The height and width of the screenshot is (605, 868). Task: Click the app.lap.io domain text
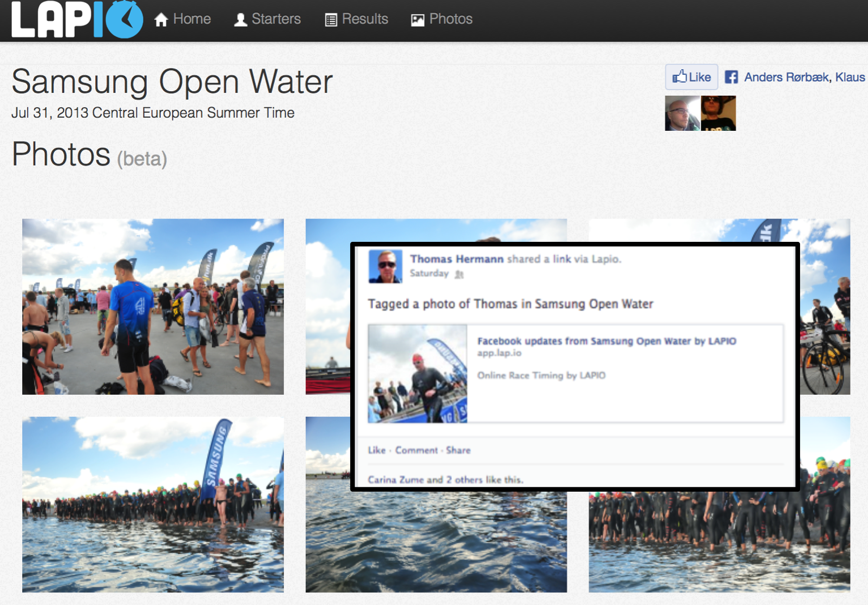(x=499, y=353)
